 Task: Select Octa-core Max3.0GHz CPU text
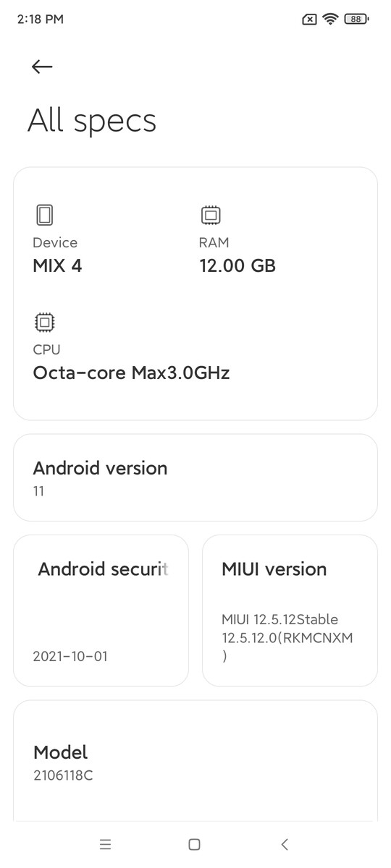(131, 373)
